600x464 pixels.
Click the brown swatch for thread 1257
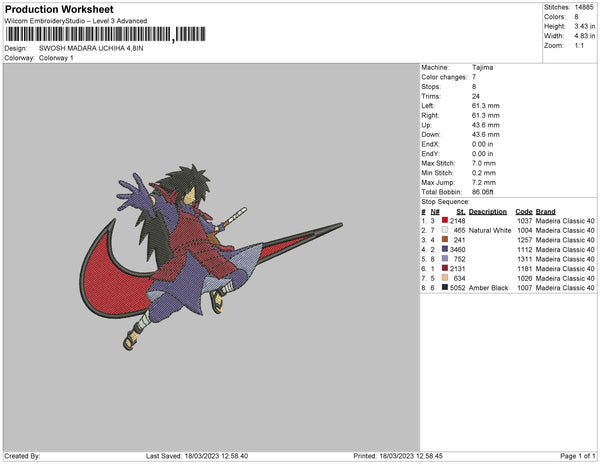tap(445, 239)
